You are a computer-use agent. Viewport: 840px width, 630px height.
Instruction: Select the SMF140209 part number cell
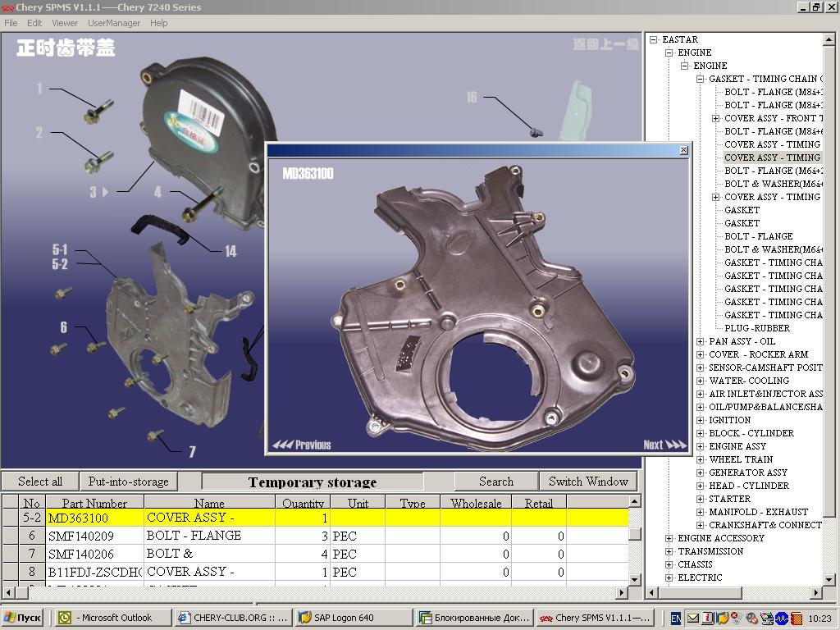(x=95, y=536)
